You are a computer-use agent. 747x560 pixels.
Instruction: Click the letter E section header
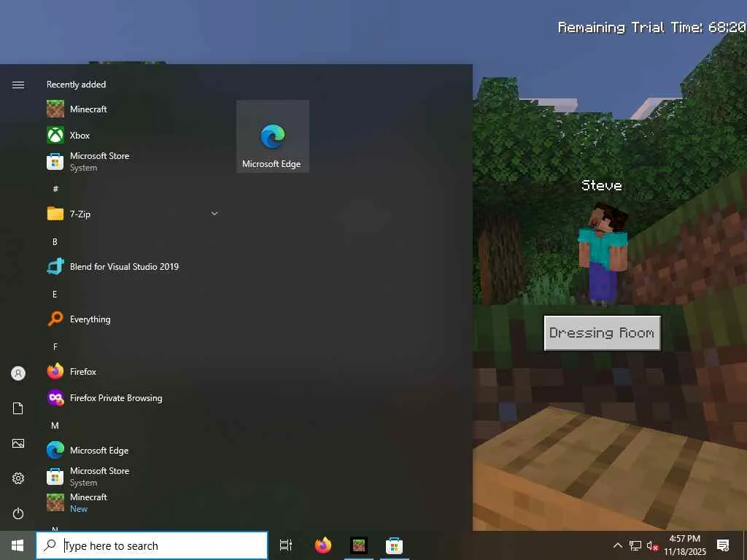coord(55,294)
